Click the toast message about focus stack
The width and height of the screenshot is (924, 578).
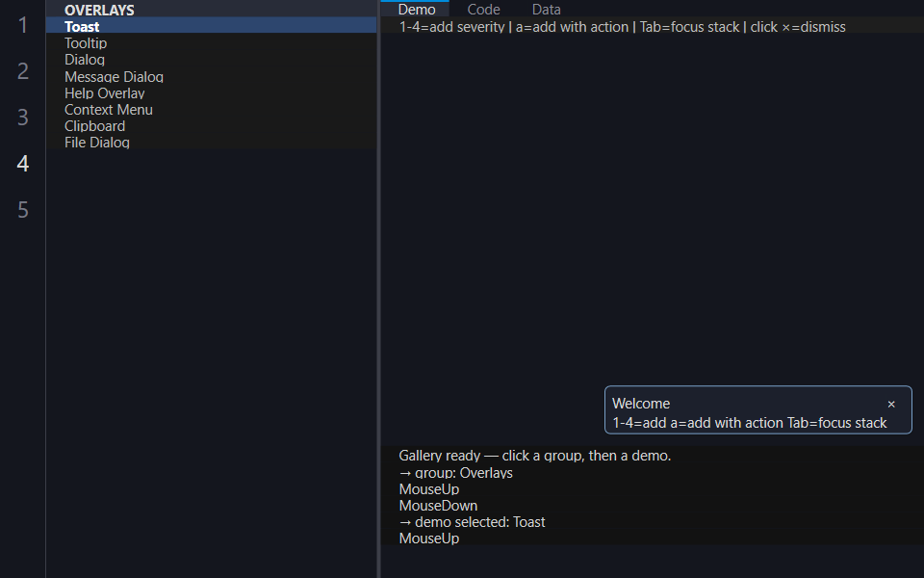(x=750, y=423)
